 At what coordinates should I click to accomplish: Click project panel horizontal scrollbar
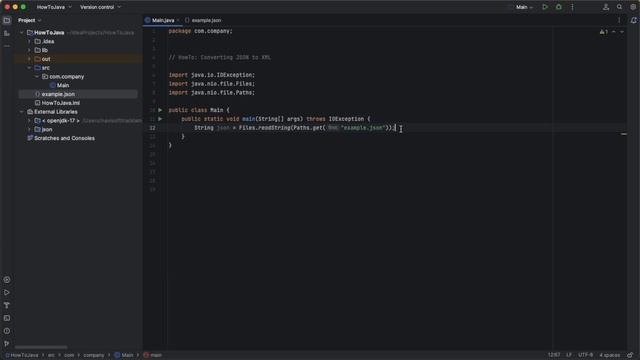(x=41, y=347)
